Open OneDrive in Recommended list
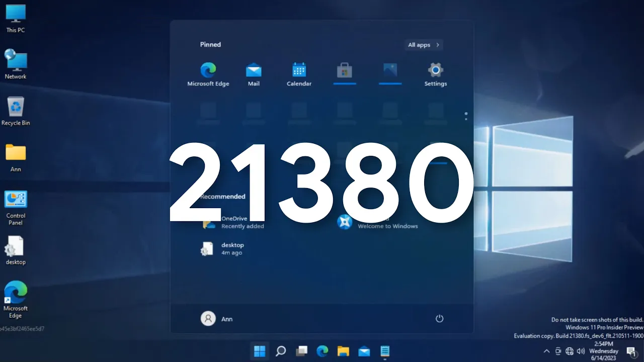Viewport: 644px width, 362px height. [x=232, y=222]
